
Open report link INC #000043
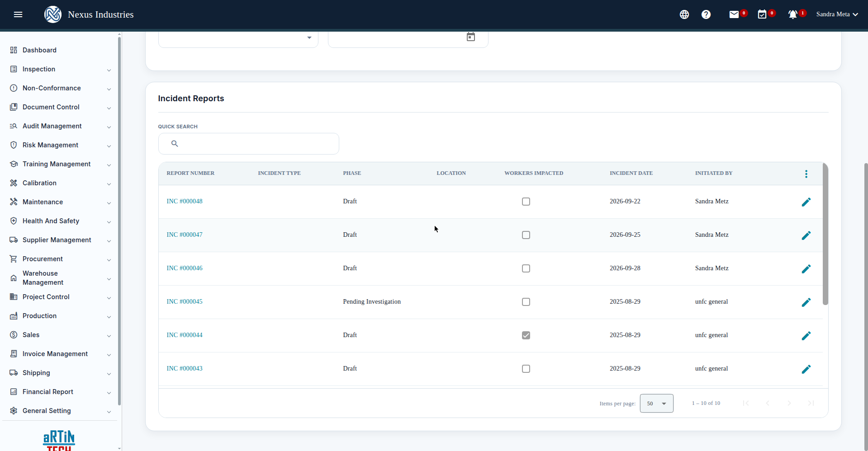[185, 369]
